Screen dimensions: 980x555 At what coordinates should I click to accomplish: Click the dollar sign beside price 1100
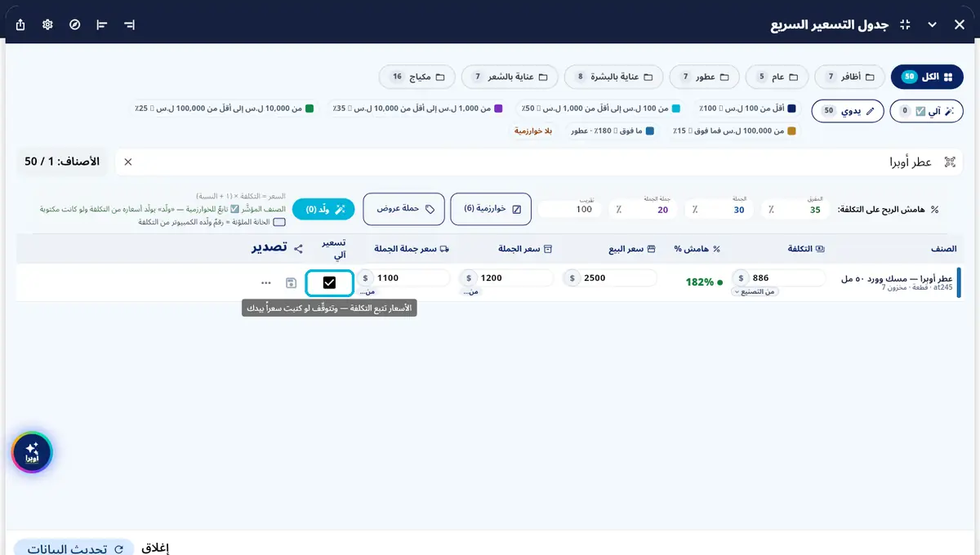(x=364, y=277)
